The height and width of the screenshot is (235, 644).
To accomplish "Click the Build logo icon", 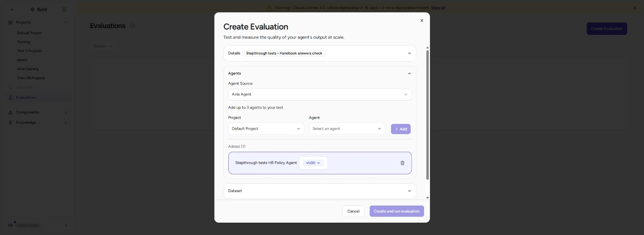I will click(32, 9).
